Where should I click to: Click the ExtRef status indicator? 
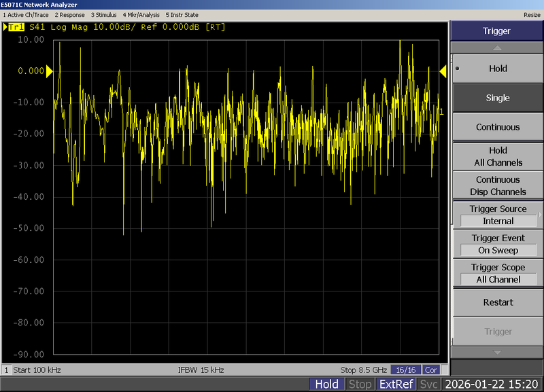(x=395, y=385)
